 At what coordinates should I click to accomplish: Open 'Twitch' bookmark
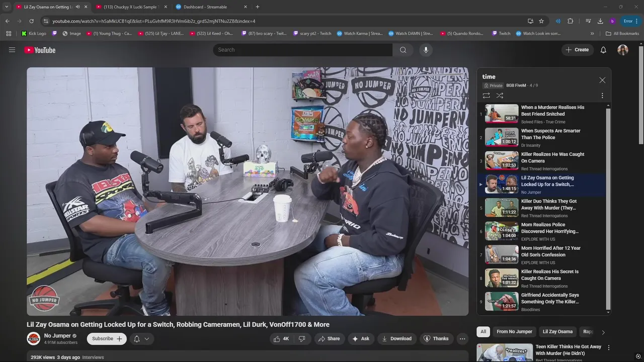point(501,34)
